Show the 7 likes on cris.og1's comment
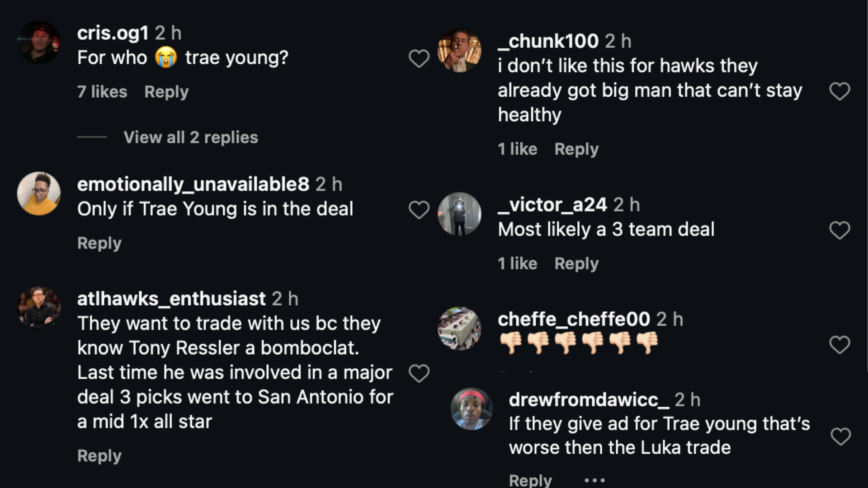Screen dimensions: 868x488 [x=102, y=92]
